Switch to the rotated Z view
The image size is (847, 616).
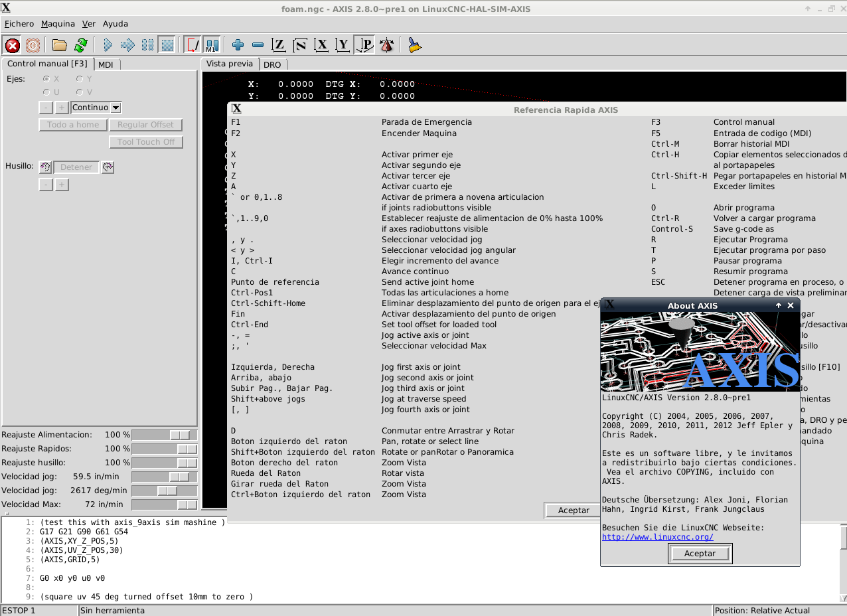(x=301, y=45)
